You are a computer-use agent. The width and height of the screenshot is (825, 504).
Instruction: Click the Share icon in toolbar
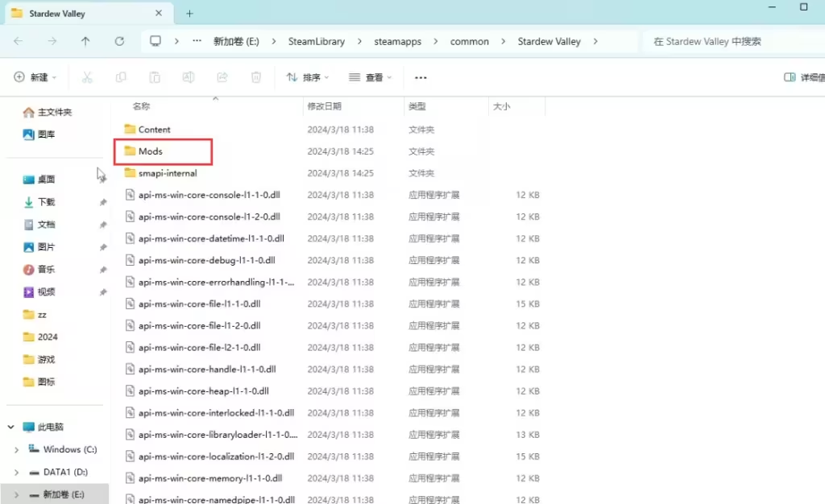point(222,78)
